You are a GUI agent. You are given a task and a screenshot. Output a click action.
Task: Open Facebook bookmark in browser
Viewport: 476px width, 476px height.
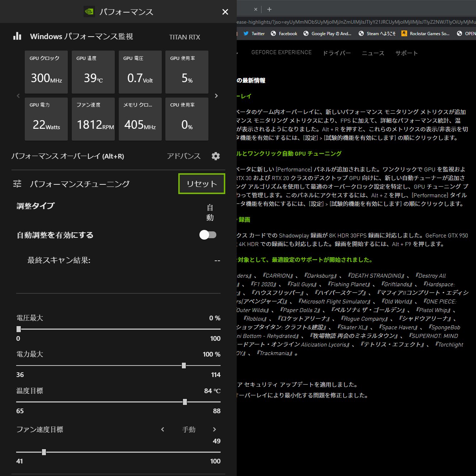[284, 33]
